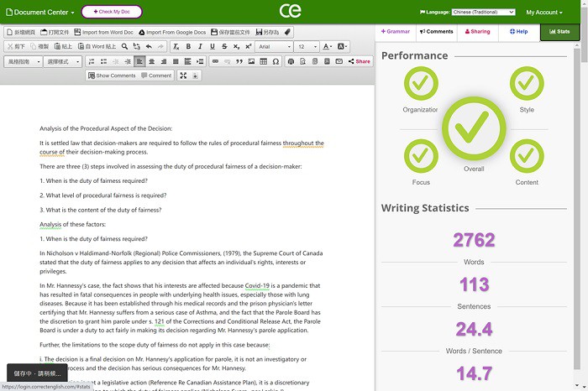Switch to the Grammar tab
The width and height of the screenshot is (588, 391).
coord(396,32)
